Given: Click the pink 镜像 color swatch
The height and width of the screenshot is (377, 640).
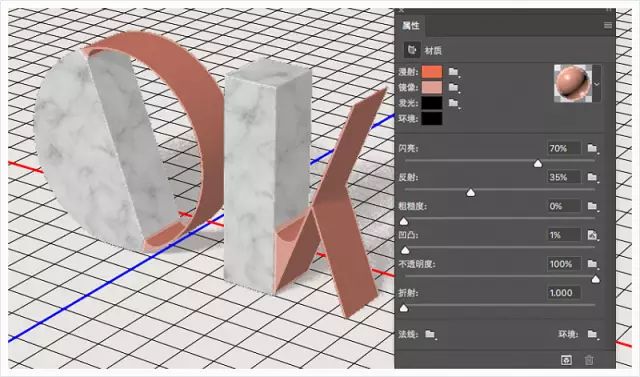Looking at the screenshot, I should tap(432, 87).
